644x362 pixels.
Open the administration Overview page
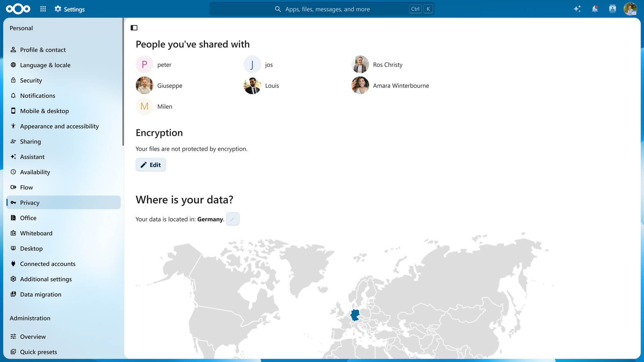pos(63,337)
